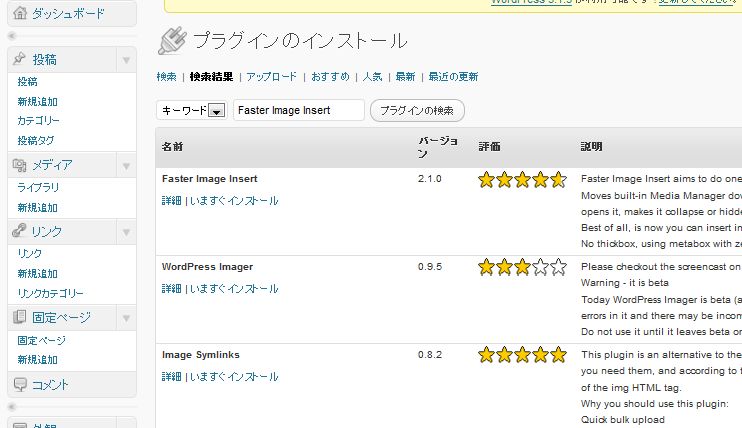Click the Dashboard house icon
The image size is (742, 428).
(20, 13)
